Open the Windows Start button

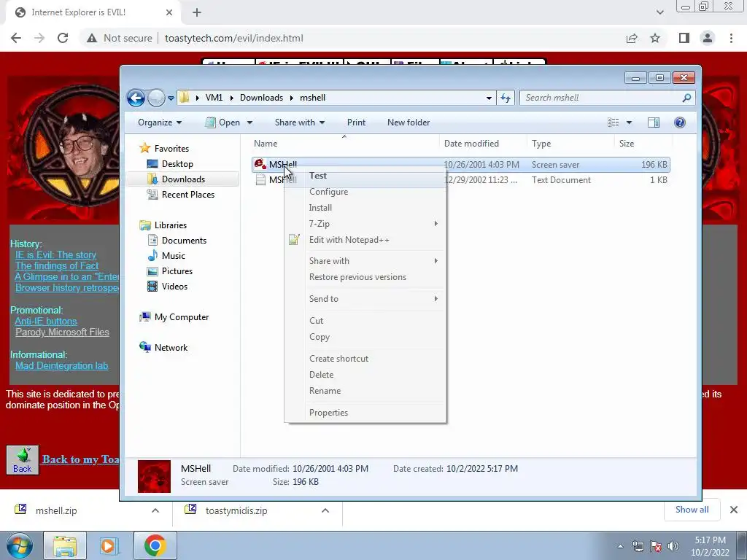point(19,545)
